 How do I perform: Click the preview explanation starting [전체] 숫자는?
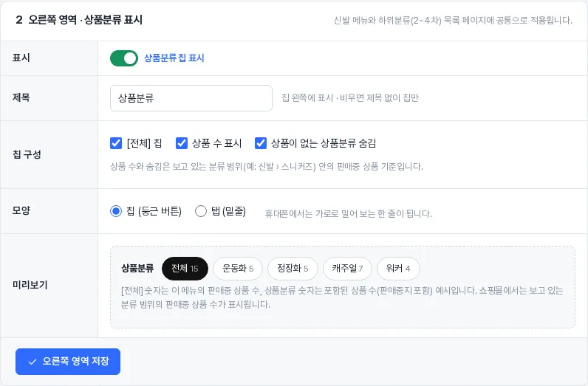pyautogui.click(x=342, y=297)
